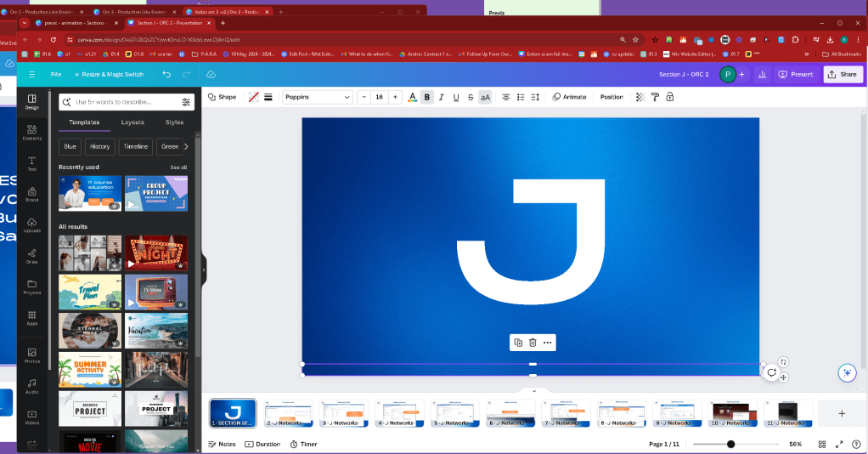This screenshot has height=454, width=868.
Task: Open the Canva magic assistant button
Action: (847, 373)
